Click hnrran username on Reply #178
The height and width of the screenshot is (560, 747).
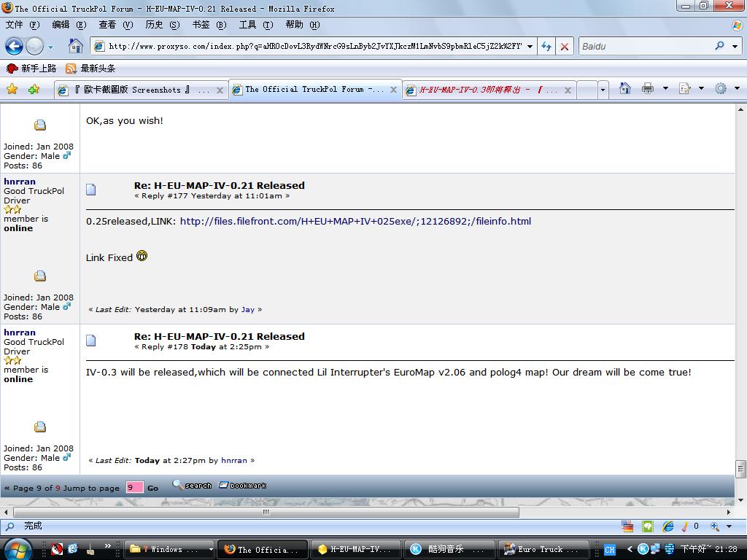20,332
